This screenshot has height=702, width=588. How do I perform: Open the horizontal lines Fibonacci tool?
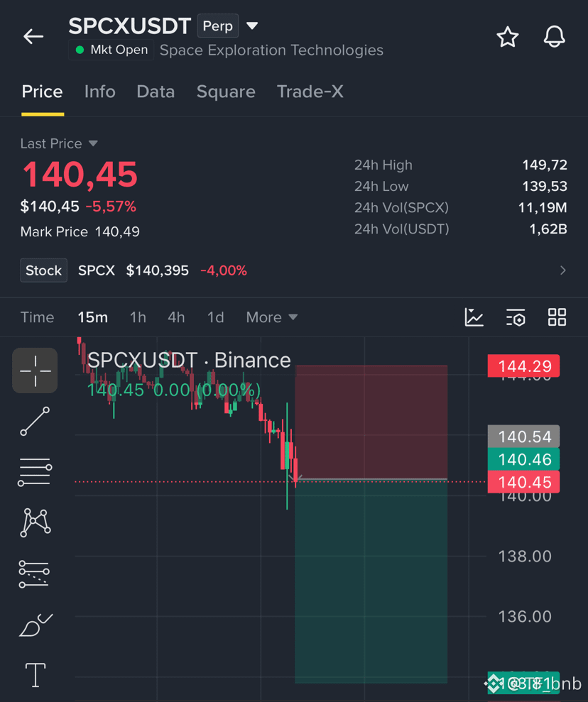(35, 472)
